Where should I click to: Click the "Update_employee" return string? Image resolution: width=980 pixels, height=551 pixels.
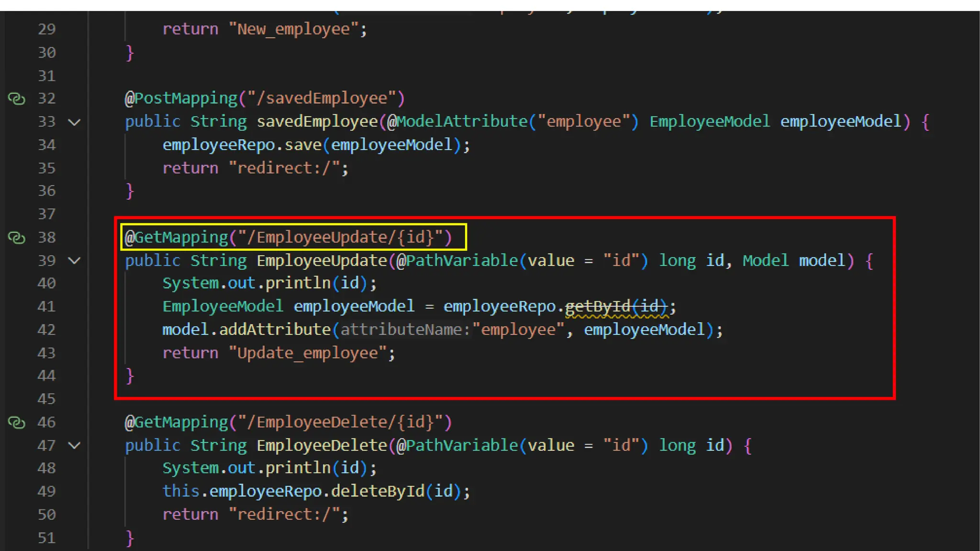pos(307,353)
